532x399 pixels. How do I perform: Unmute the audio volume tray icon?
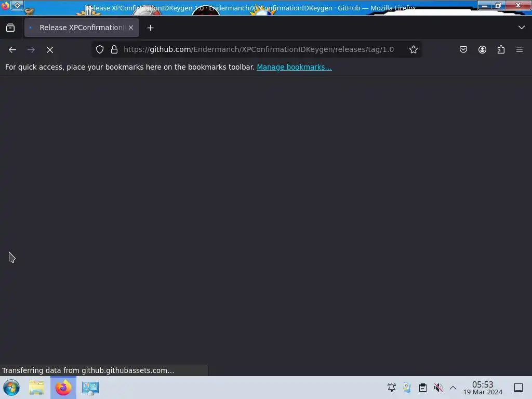[438, 388]
